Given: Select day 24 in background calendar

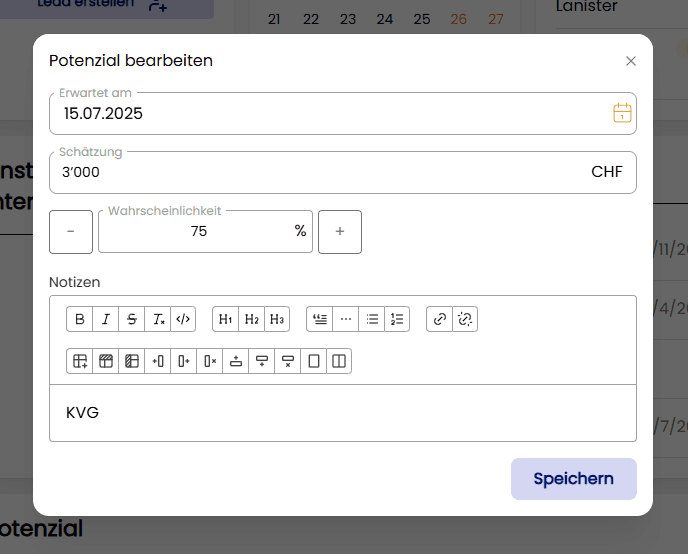Looking at the screenshot, I should click(x=385, y=19).
